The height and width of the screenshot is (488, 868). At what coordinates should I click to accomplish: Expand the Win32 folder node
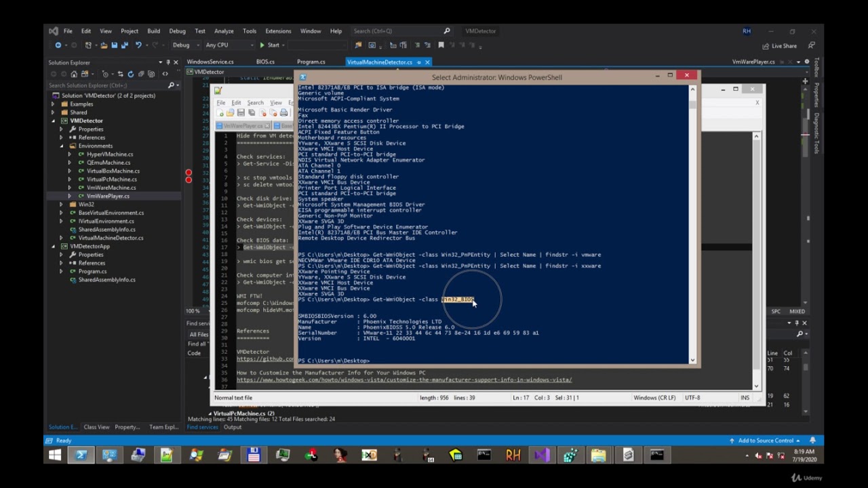tap(61, 204)
